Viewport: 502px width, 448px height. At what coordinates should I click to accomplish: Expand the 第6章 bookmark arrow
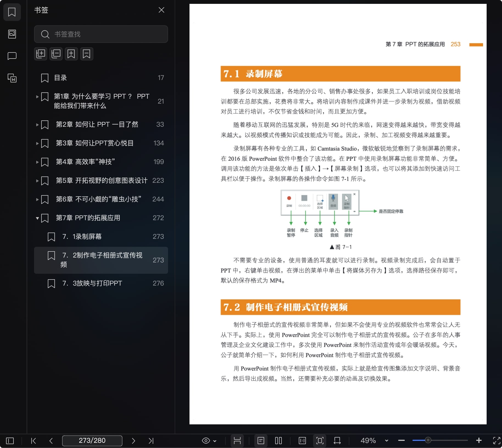(37, 199)
